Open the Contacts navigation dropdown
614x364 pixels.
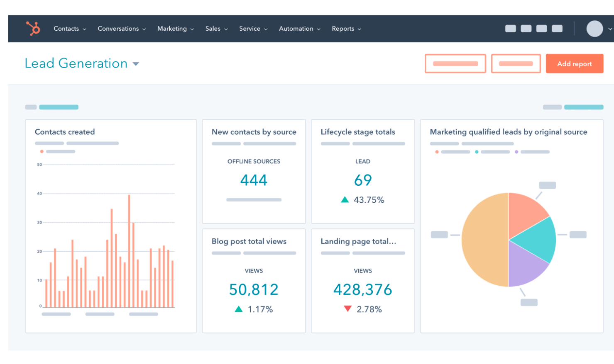pyautogui.click(x=70, y=29)
